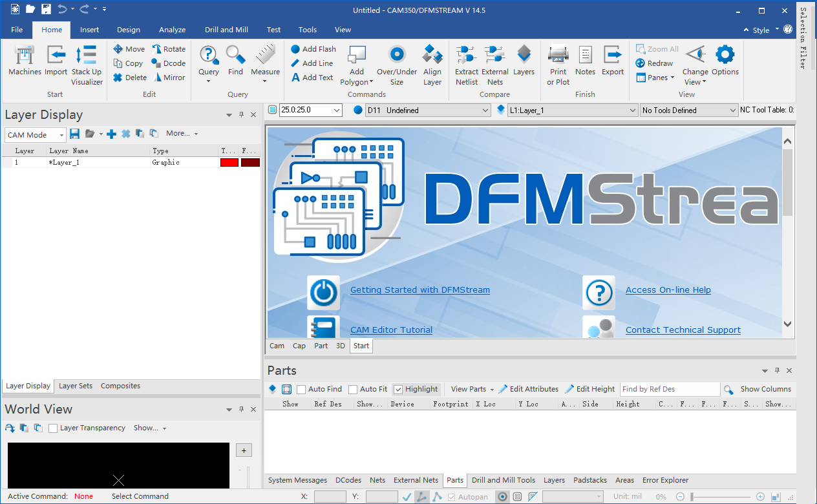Screen dimensions: 817x504
Task: Select the Mirror tool
Action: (169, 78)
